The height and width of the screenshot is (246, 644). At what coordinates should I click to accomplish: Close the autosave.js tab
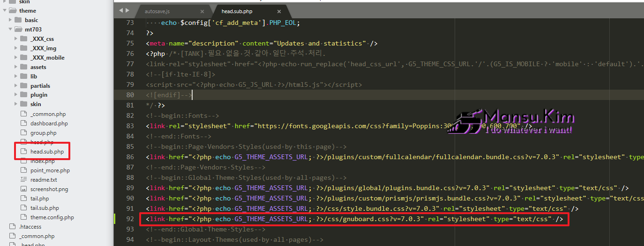(202, 11)
